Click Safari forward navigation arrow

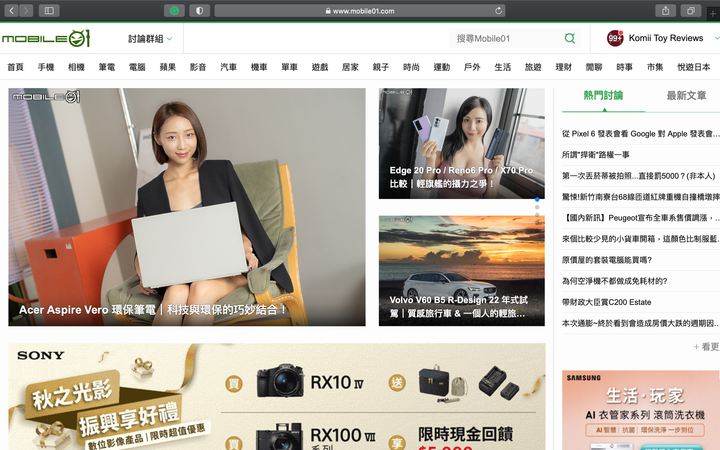(26, 11)
